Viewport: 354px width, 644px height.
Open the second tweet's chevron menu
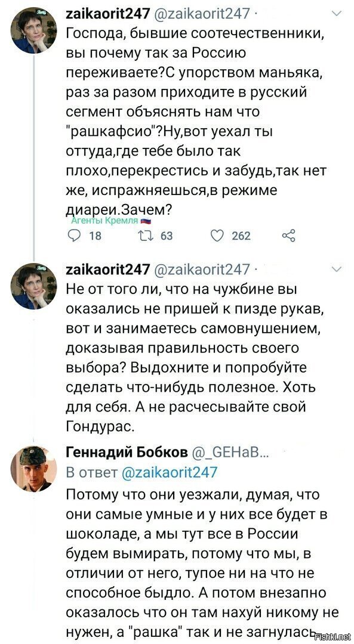pyautogui.click(x=336, y=270)
